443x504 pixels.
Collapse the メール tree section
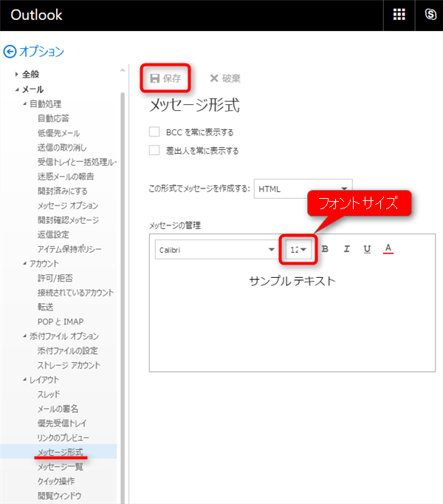pyautogui.click(x=17, y=89)
